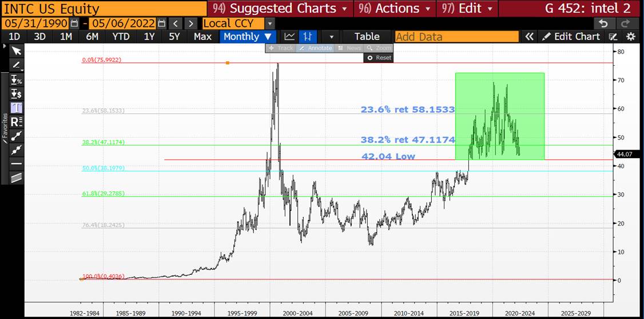This screenshot has height=319, width=644.
Task: Switch to bar chart type
Action: coord(307,37)
